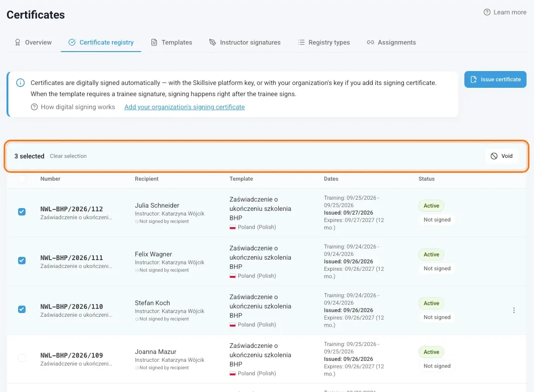Click the Template column header
Screen dimensions: 534x392
tap(241, 179)
